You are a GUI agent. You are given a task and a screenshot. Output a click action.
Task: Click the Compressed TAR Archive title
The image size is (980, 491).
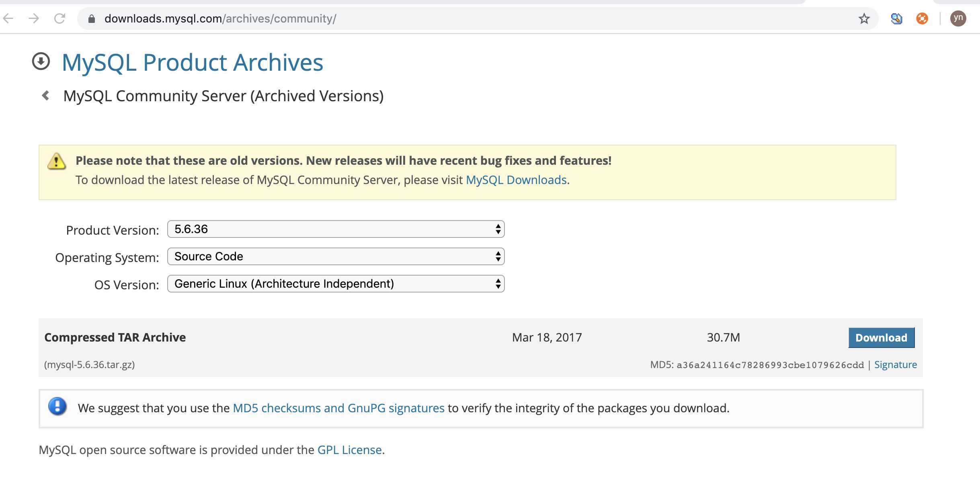point(115,337)
